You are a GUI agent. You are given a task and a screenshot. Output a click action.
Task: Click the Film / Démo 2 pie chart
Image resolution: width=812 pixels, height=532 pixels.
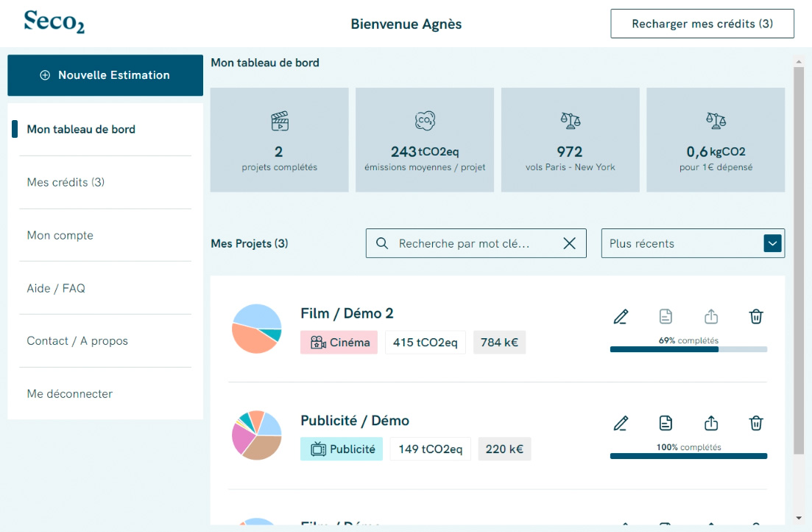257,329
